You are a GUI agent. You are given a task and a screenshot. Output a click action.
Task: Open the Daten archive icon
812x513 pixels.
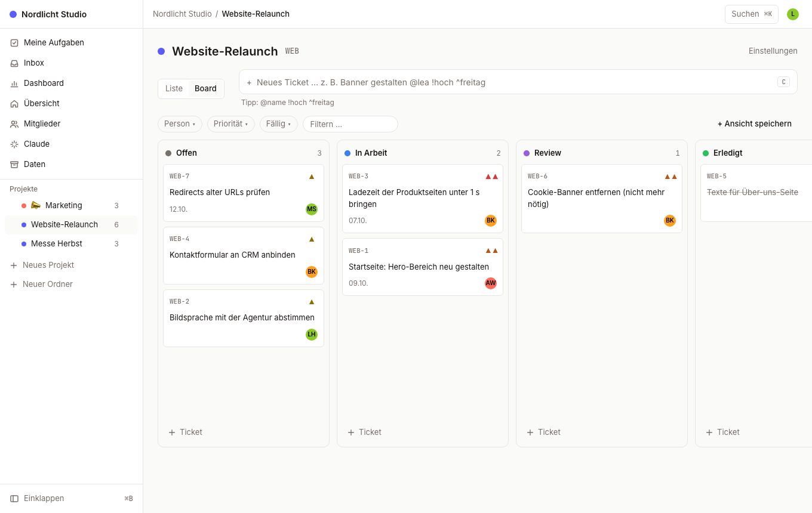tap(14, 165)
